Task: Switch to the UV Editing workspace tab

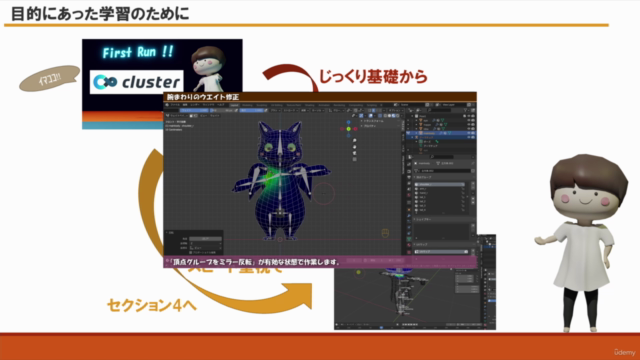Action: [x=277, y=105]
